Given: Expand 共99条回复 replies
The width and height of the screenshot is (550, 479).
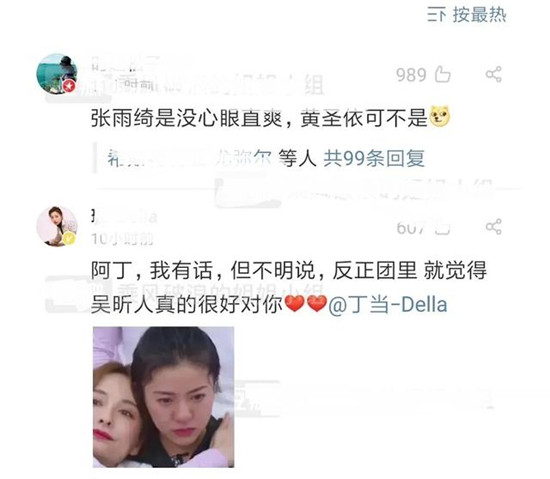Looking at the screenshot, I should coord(374,158).
